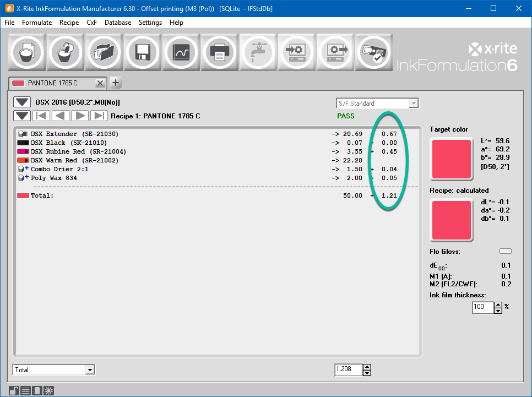This screenshot has height=397, width=532.
Task: Select the OSX Black colorant swatch icon
Action: click(23, 143)
